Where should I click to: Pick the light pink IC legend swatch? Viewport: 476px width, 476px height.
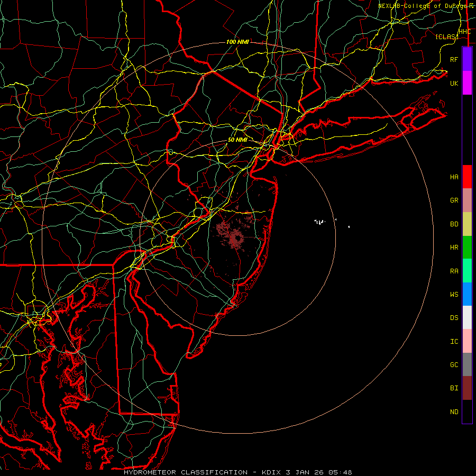pyautogui.click(x=467, y=341)
